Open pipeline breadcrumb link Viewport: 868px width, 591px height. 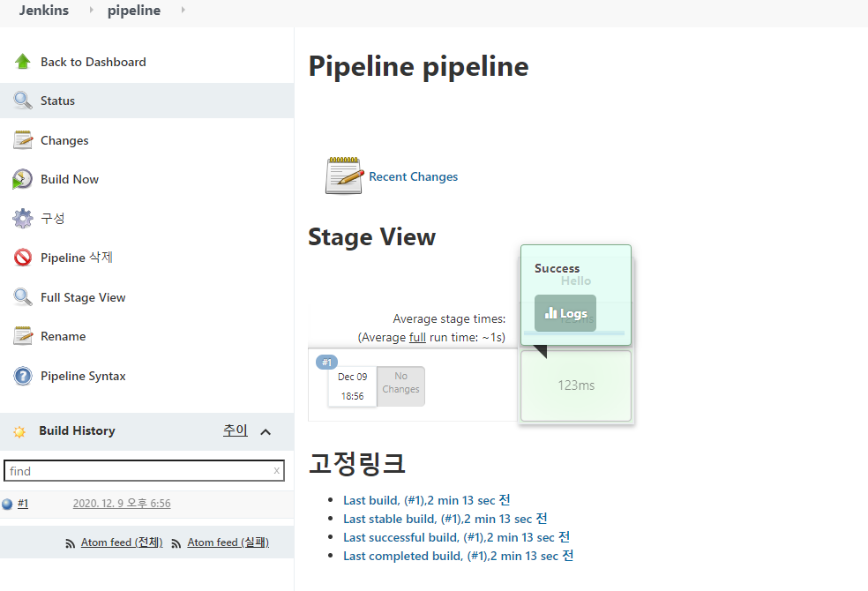134,10
